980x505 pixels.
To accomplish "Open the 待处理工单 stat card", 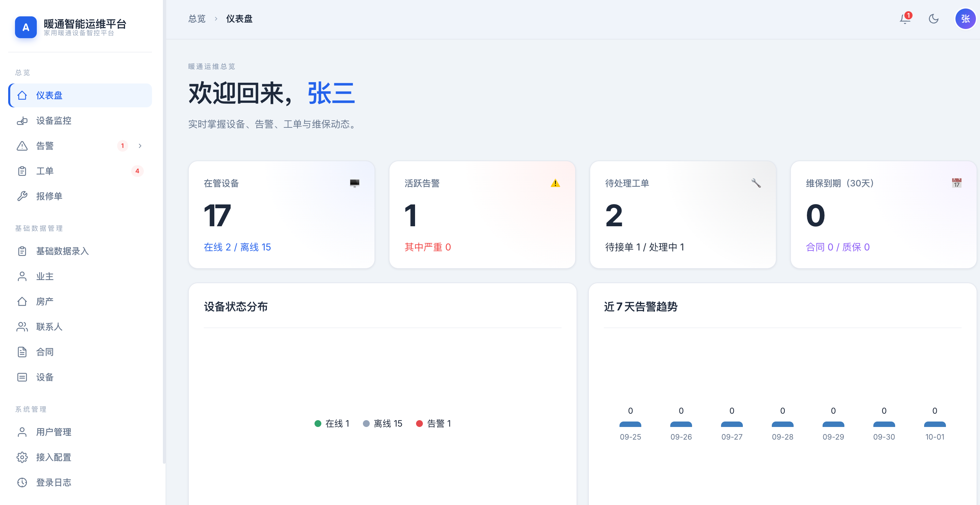I will click(x=683, y=215).
